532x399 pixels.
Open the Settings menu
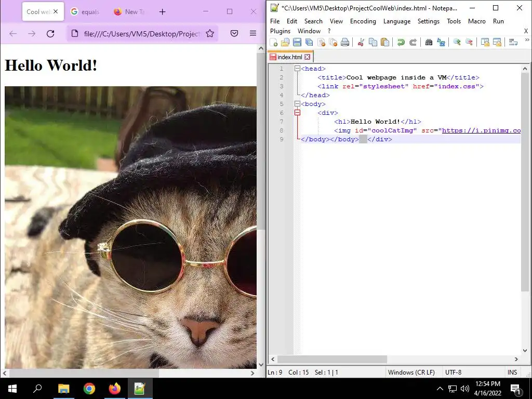pyautogui.click(x=429, y=21)
